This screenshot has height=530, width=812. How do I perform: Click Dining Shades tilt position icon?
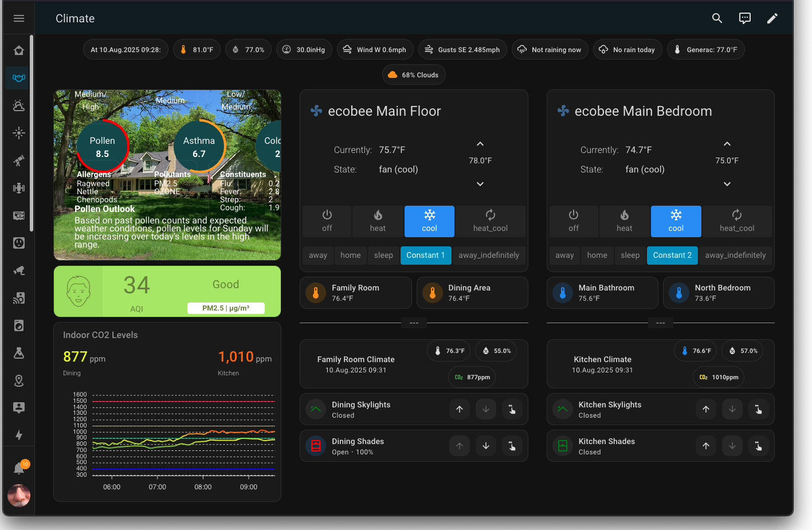(512, 446)
